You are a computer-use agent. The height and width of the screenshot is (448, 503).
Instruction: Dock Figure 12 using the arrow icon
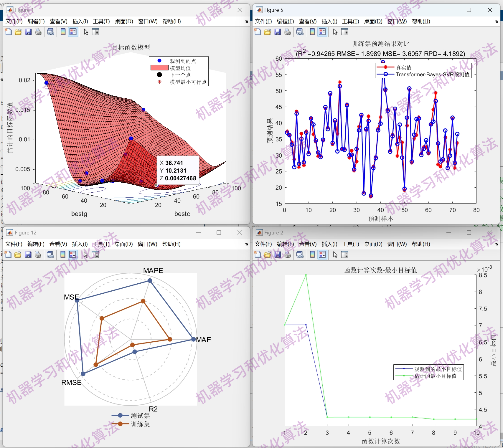(246, 244)
